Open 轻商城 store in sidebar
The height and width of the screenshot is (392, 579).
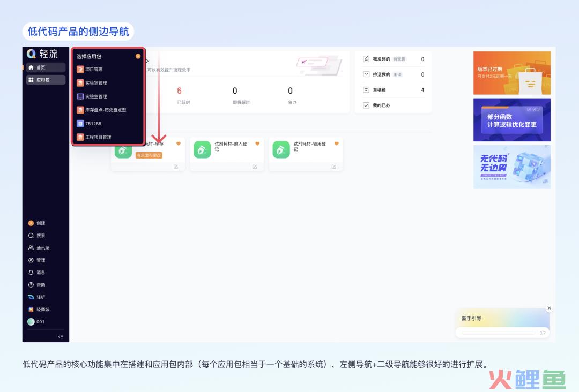pyautogui.click(x=39, y=310)
